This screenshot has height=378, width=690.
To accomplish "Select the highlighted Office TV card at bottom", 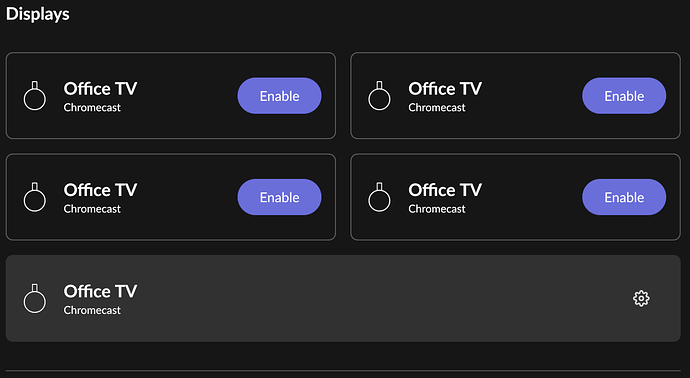I will [x=343, y=298].
